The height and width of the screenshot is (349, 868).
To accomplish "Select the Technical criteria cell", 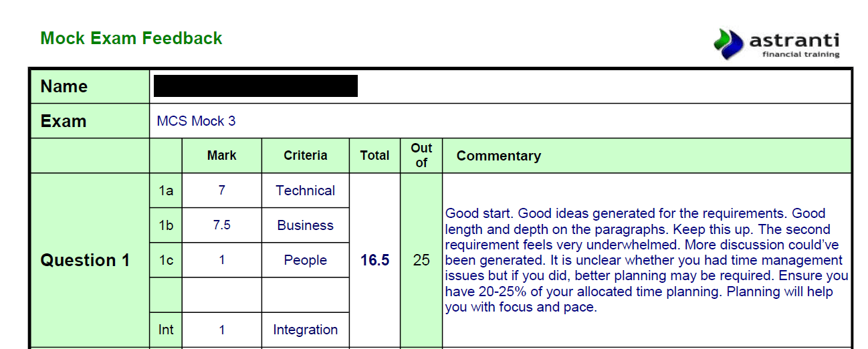I will coord(305,191).
